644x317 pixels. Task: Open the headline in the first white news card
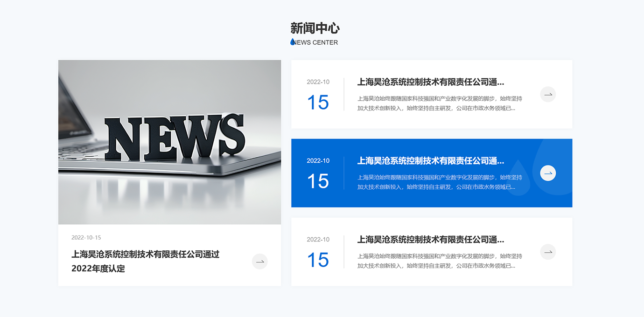(x=431, y=82)
